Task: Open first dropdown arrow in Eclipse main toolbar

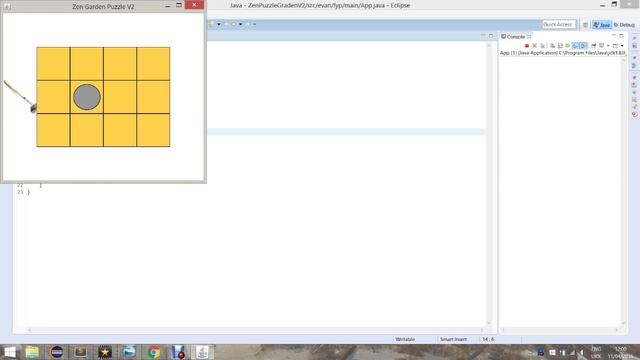Action: click(x=219, y=24)
